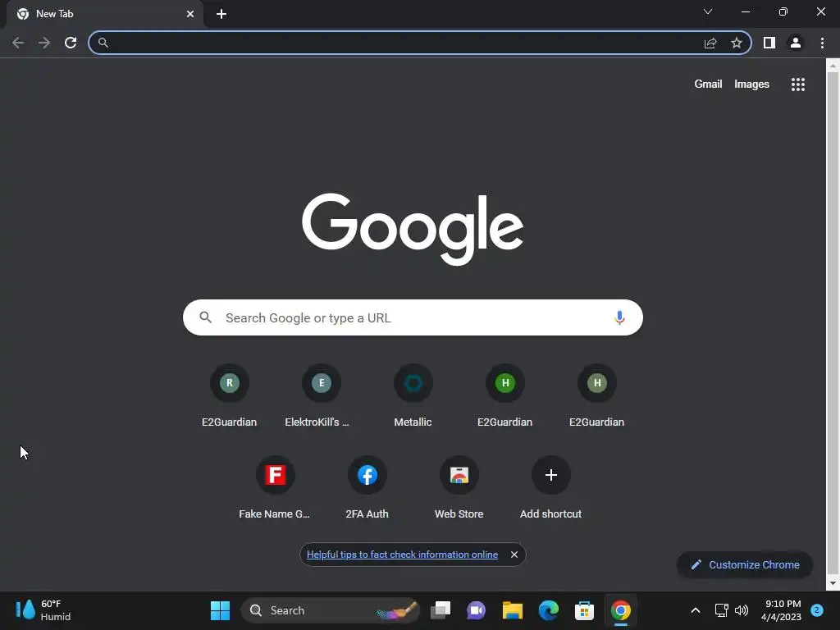Click the search icon in the address bar
The width and height of the screenshot is (840, 630).
pos(103,43)
